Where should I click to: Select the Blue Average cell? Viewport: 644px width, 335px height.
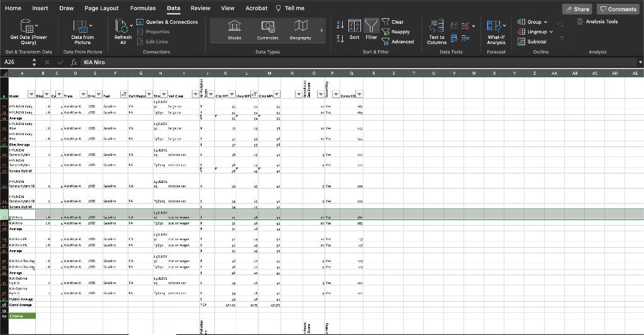22,145
